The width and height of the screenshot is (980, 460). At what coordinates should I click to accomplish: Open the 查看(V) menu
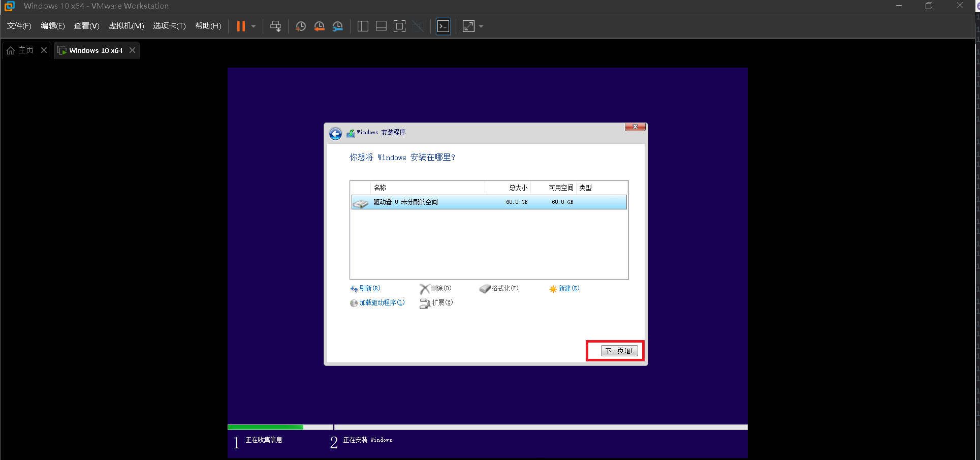coord(86,26)
